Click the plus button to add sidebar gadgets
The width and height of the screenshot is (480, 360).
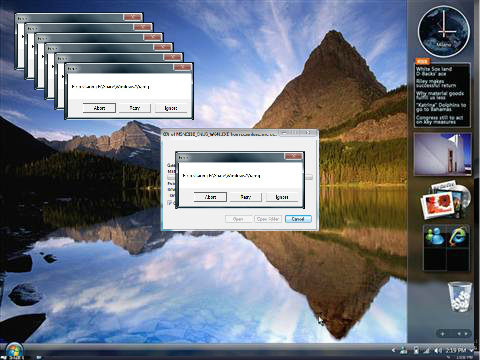443,333
